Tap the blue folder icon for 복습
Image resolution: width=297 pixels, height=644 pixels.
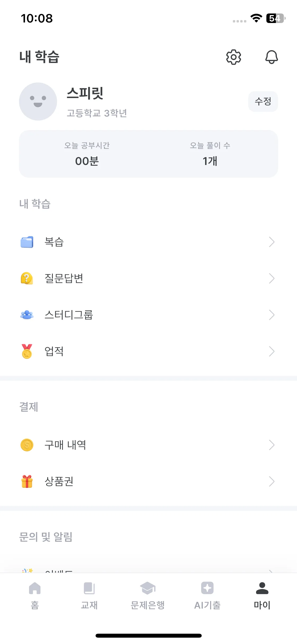[x=27, y=242]
